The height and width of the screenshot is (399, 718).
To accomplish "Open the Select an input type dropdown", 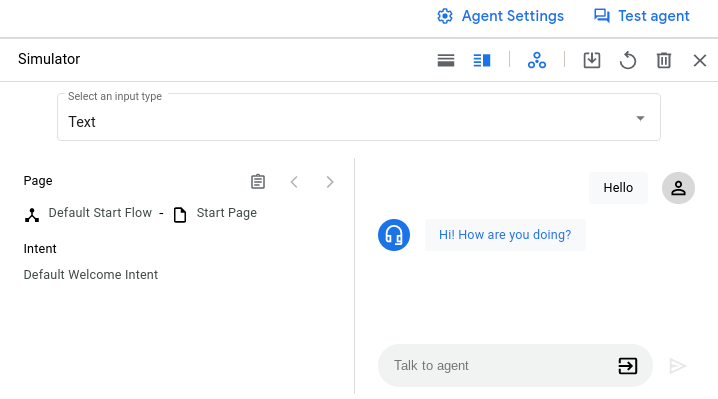I will pyautogui.click(x=359, y=117).
